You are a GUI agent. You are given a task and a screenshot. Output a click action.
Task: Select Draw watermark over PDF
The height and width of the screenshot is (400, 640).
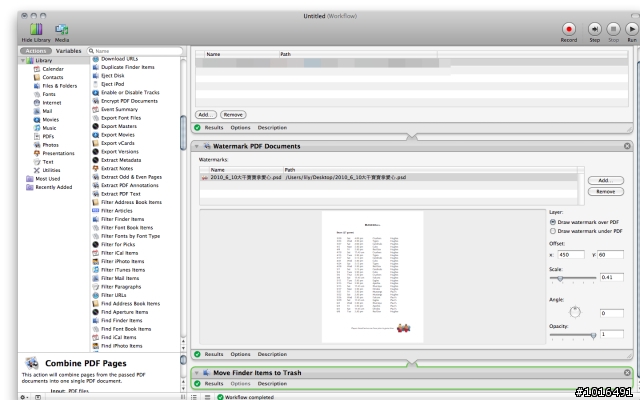pos(553,222)
